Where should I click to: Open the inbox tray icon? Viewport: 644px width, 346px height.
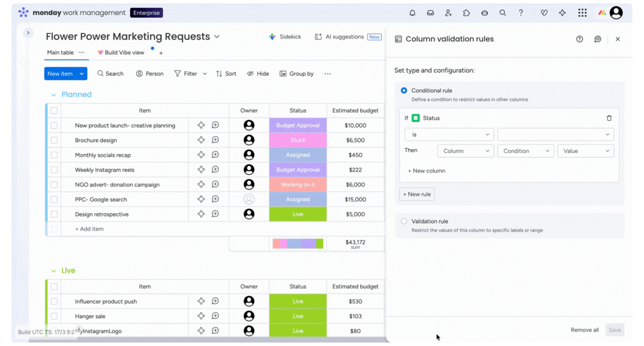pyautogui.click(x=430, y=13)
